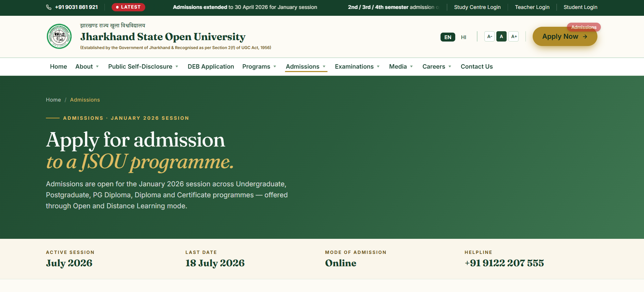
Task: Click the arrow icon in Apply Now
Action: (585, 37)
